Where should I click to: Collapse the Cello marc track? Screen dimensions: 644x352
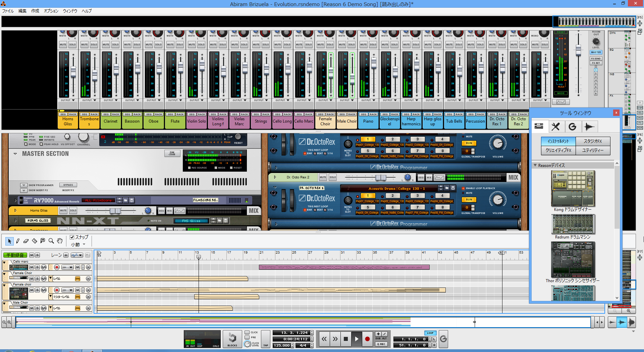click(x=5, y=262)
